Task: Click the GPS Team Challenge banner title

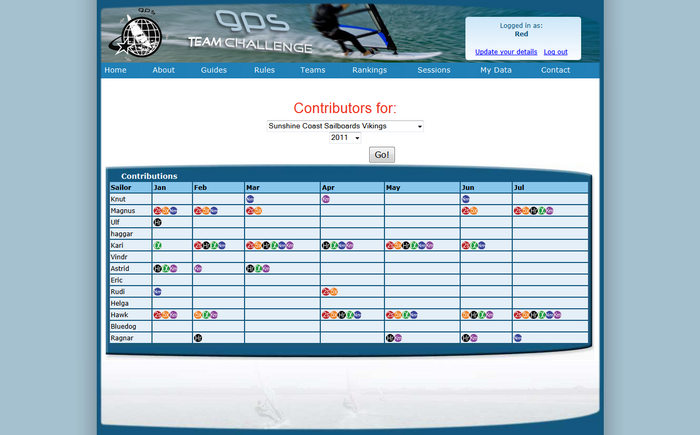Action: 250,35
